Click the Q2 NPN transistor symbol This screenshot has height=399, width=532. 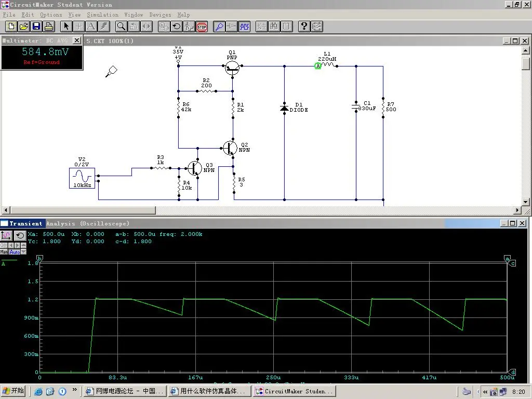click(230, 148)
